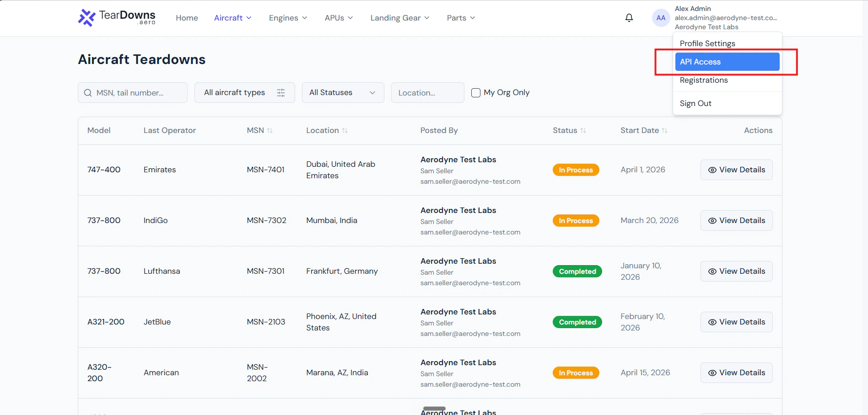Click the Aircraft Teardowns page heading
The width and height of the screenshot is (868, 415).
coord(142,59)
